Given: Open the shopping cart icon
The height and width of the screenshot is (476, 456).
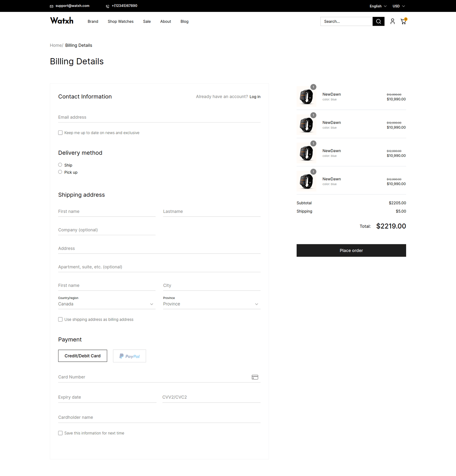Looking at the screenshot, I should (403, 21).
